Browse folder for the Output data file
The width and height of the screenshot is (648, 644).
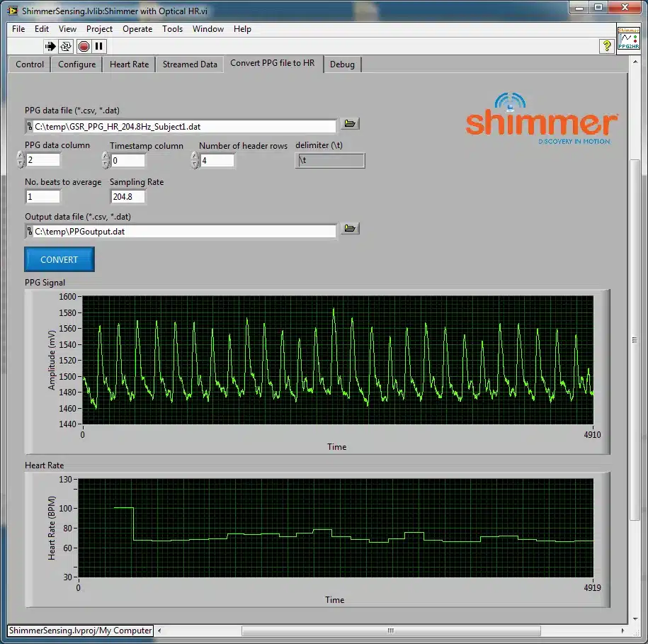pyautogui.click(x=350, y=229)
